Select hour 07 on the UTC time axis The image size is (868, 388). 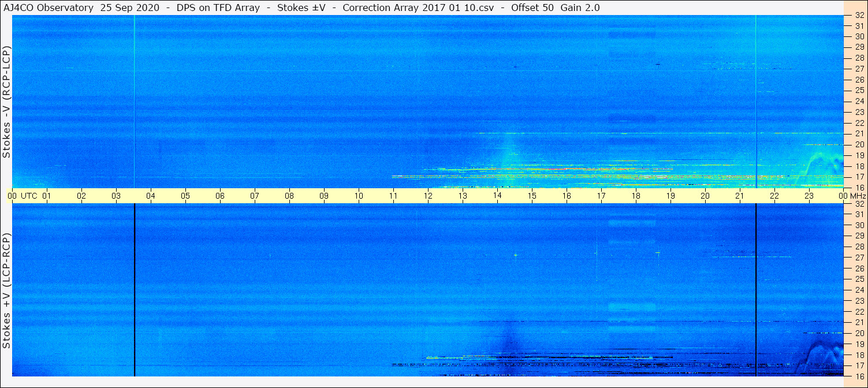click(x=255, y=196)
